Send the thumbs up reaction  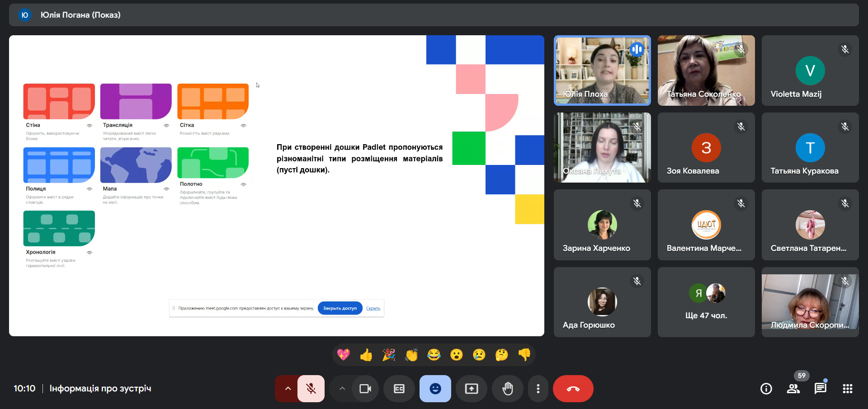366,355
